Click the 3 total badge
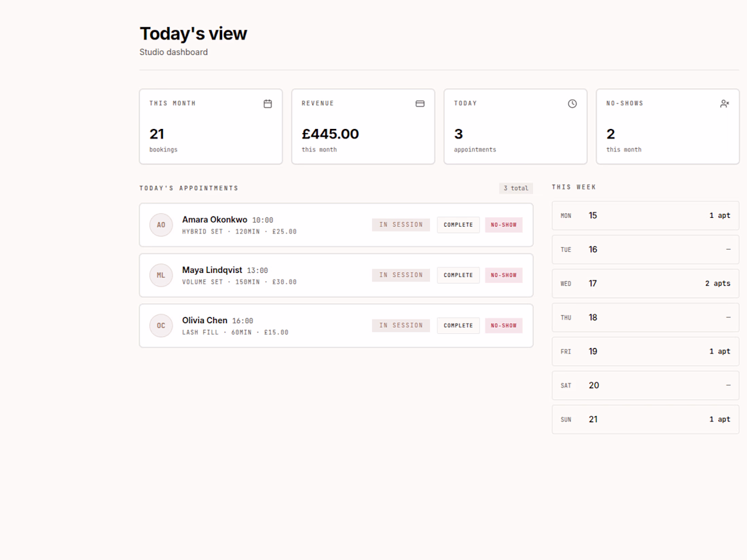This screenshot has height=560, width=747. [x=516, y=188]
